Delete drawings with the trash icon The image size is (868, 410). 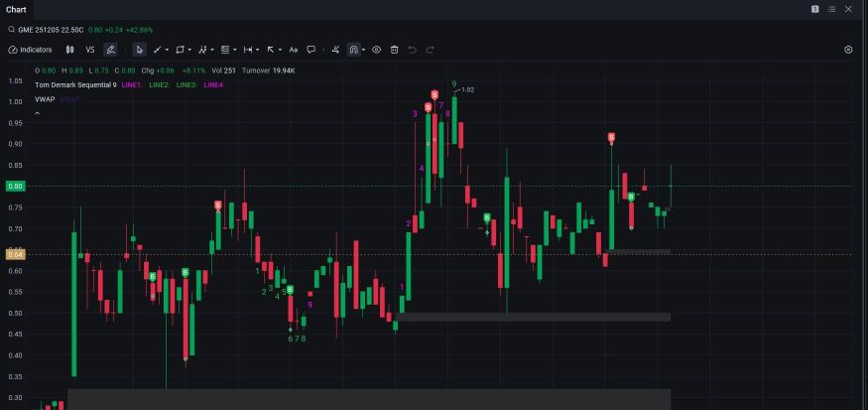(x=394, y=50)
